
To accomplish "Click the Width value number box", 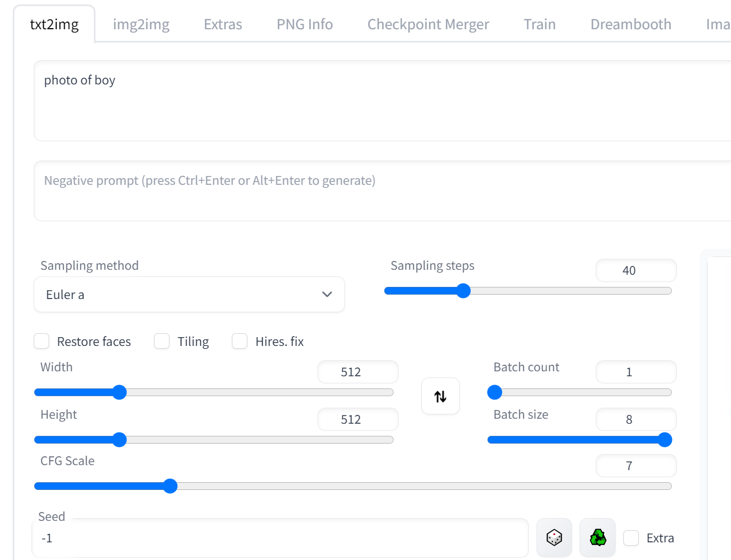I will tap(357, 372).
